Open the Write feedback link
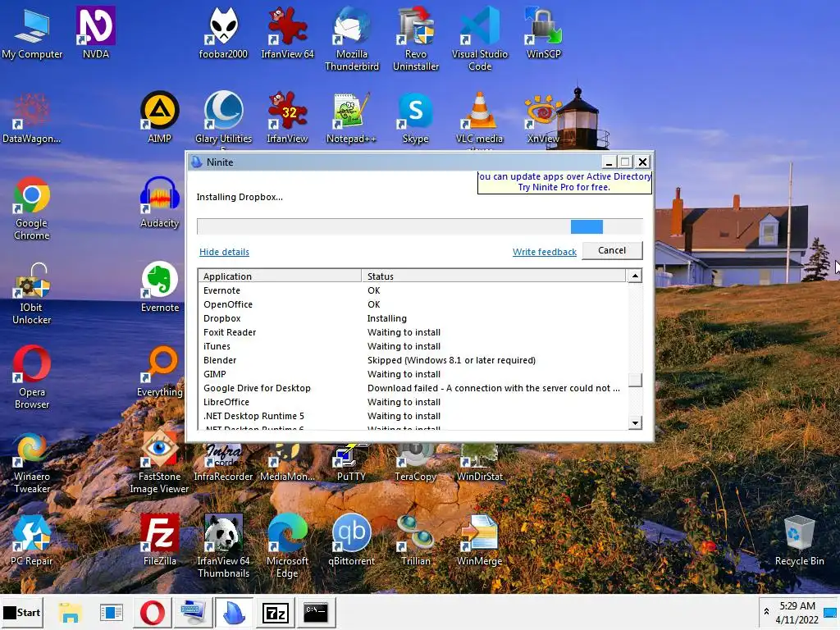The width and height of the screenshot is (840, 630). point(545,252)
